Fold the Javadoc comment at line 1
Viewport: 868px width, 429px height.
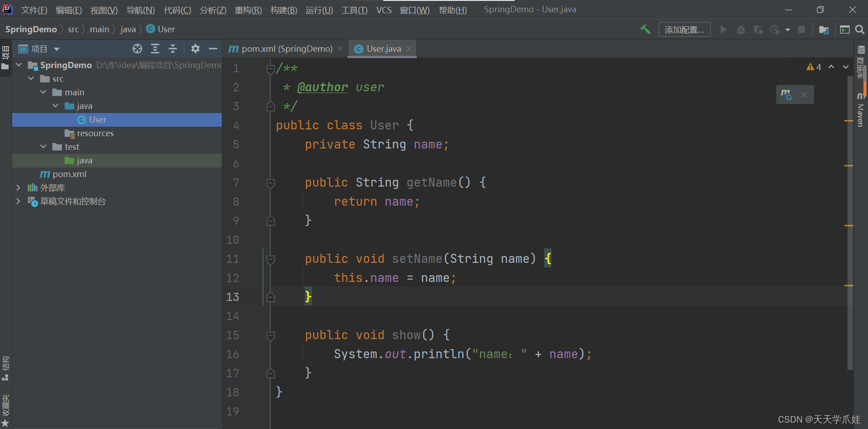(271, 69)
